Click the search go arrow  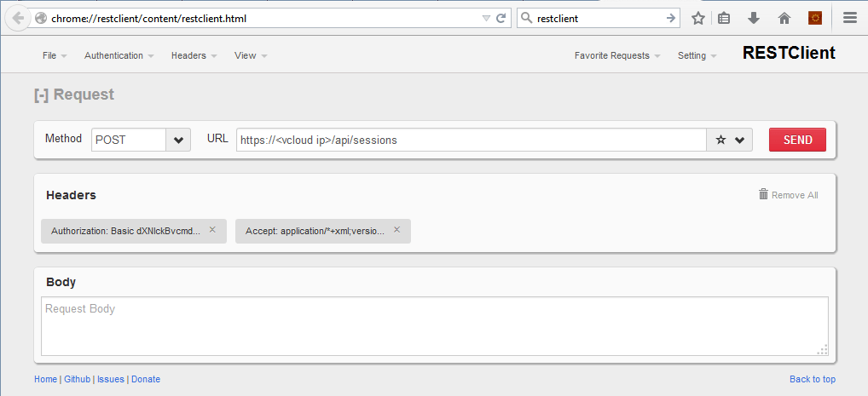(x=671, y=18)
